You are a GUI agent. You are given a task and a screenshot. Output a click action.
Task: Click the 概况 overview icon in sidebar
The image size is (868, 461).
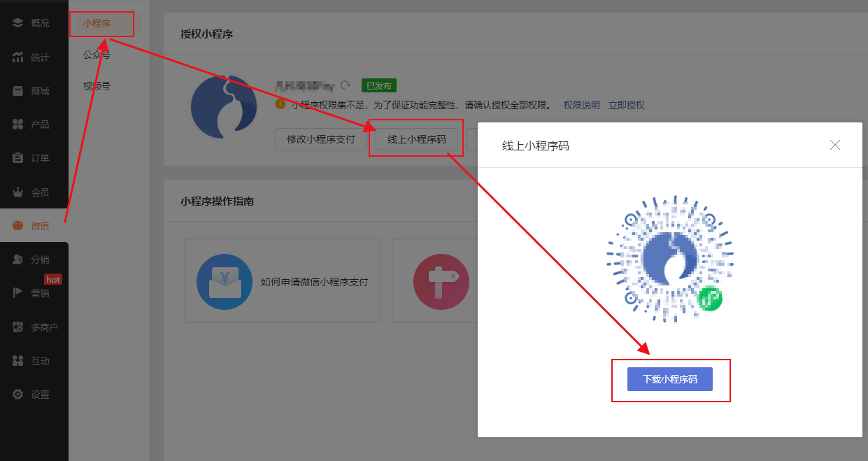click(x=18, y=23)
